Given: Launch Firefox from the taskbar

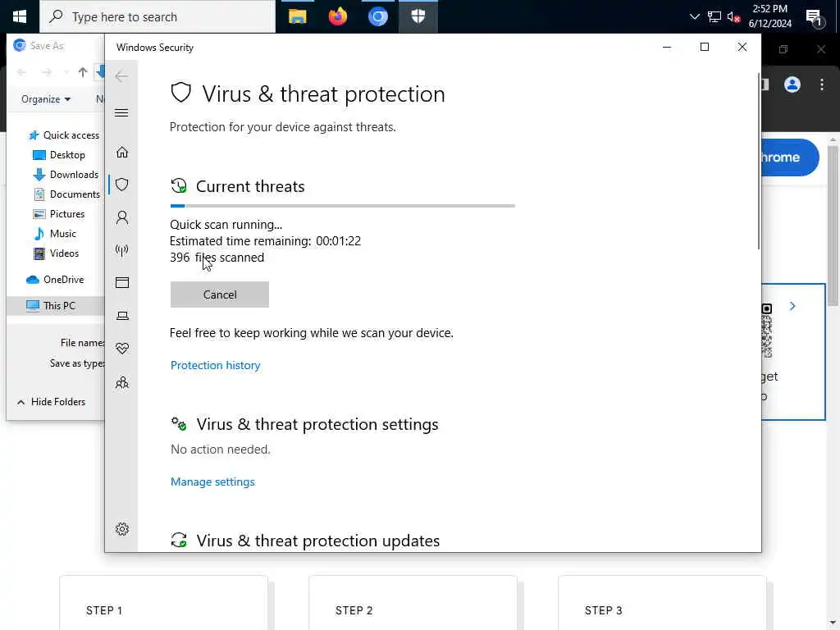Looking at the screenshot, I should pos(337,16).
